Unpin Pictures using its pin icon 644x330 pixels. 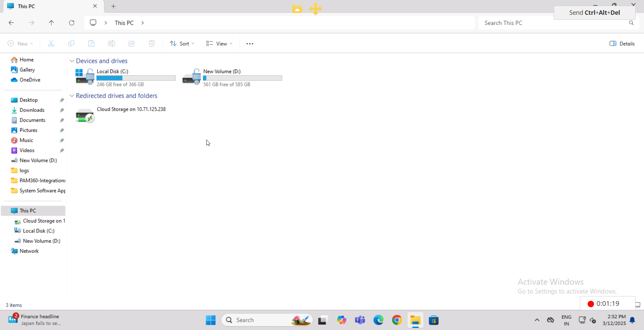[62, 130]
